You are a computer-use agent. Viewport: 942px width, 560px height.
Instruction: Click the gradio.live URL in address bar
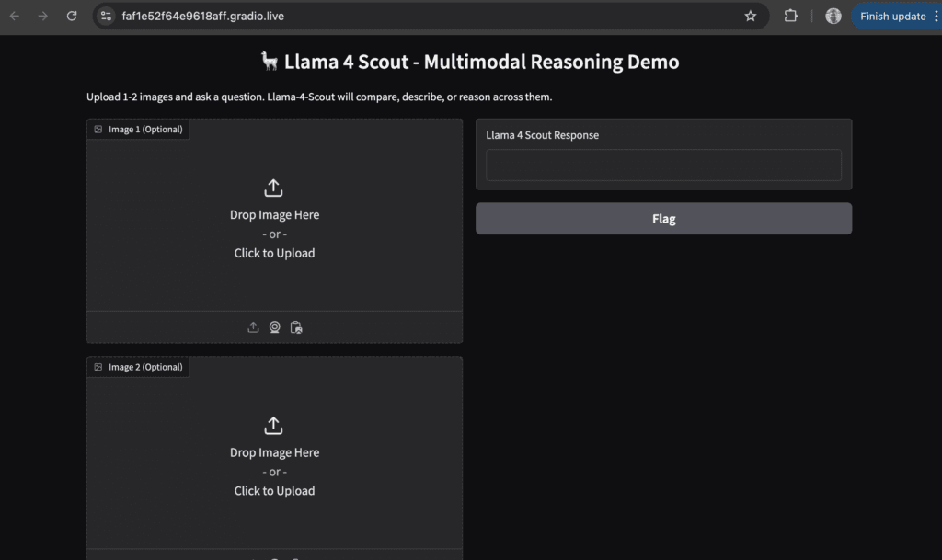point(203,17)
